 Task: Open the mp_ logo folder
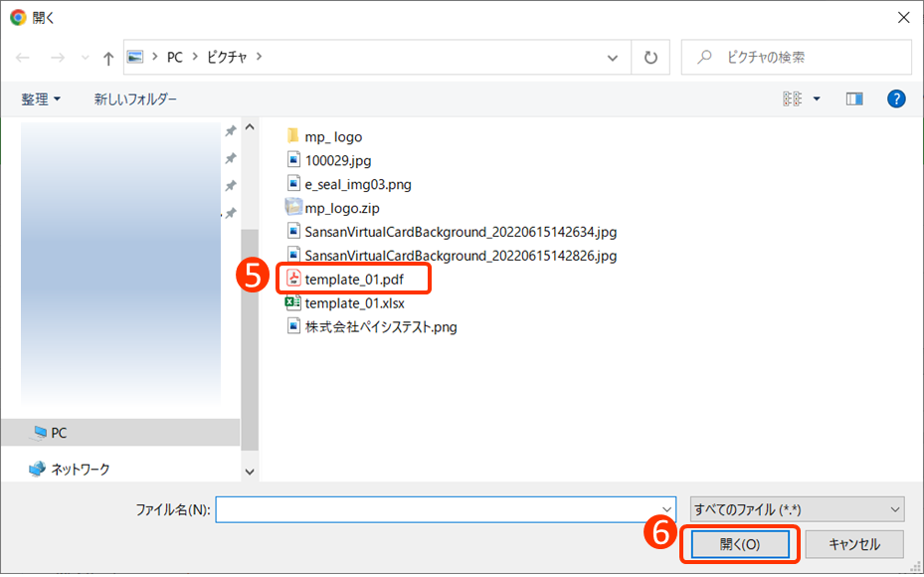coord(333,136)
